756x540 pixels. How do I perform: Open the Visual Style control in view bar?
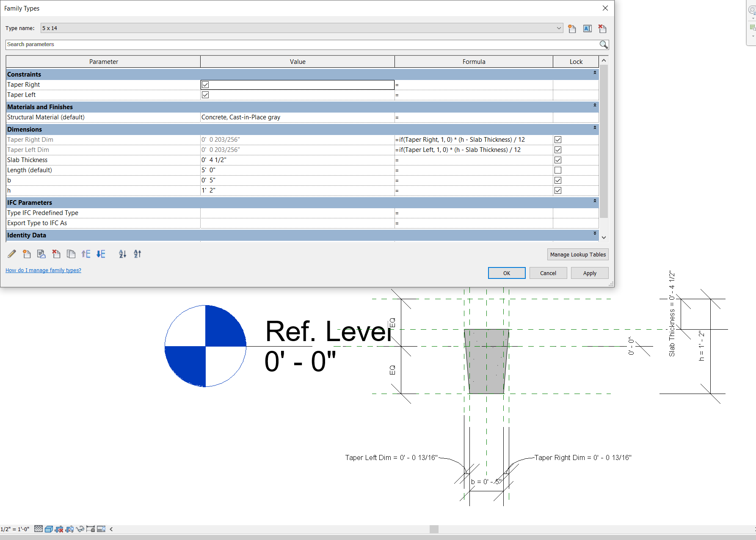click(49, 529)
